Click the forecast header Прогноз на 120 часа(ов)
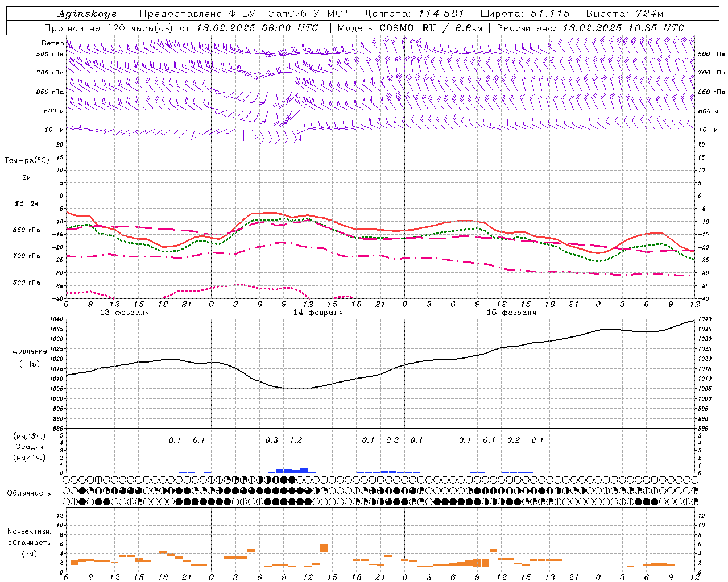The width and height of the screenshot is (728, 582). coord(109,28)
